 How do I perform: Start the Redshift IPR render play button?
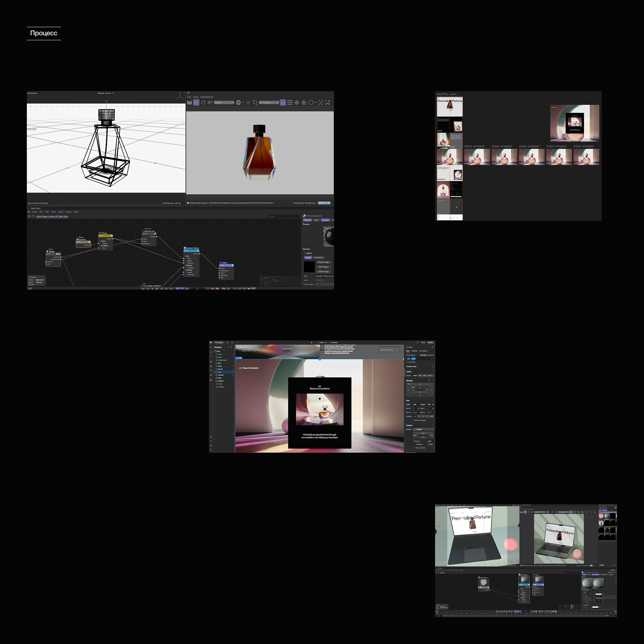click(196, 103)
